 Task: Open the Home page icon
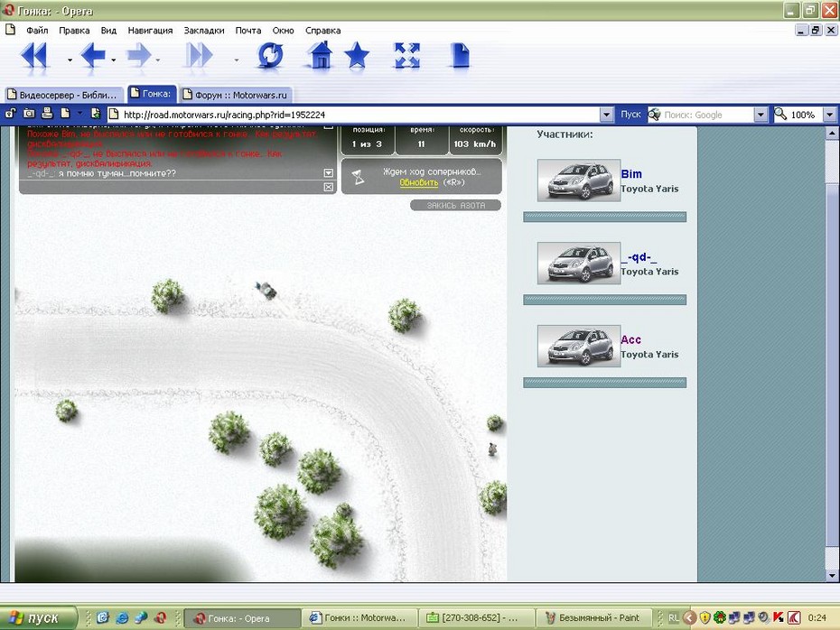[x=320, y=56]
